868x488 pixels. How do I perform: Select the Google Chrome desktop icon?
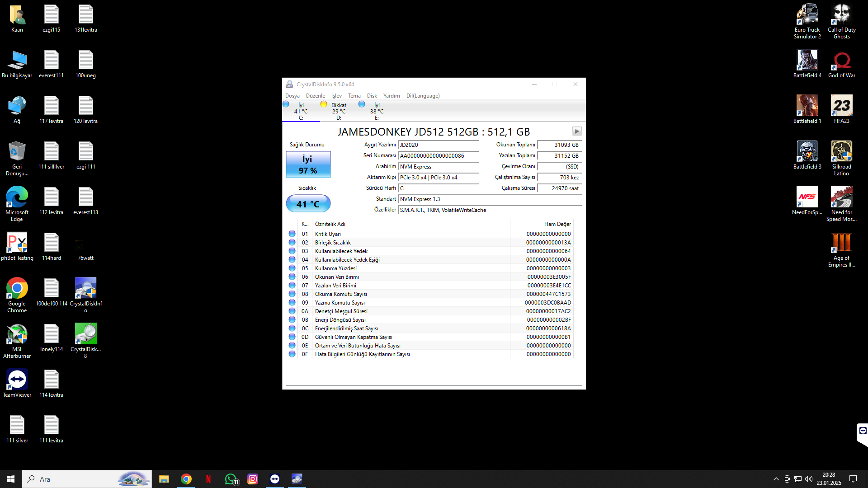(x=17, y=296)
